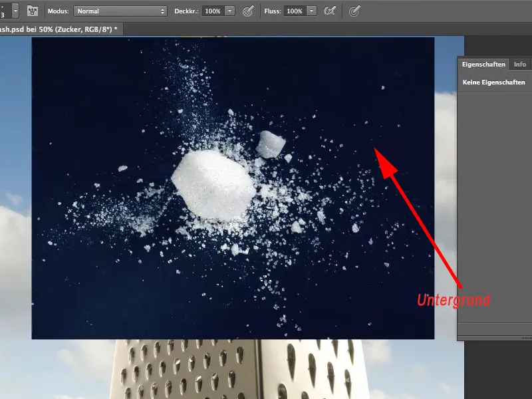Screen dimensions: 532x399
Task: Select the document tab Zucker RGB/8
Action: click(x=60, y=29)
